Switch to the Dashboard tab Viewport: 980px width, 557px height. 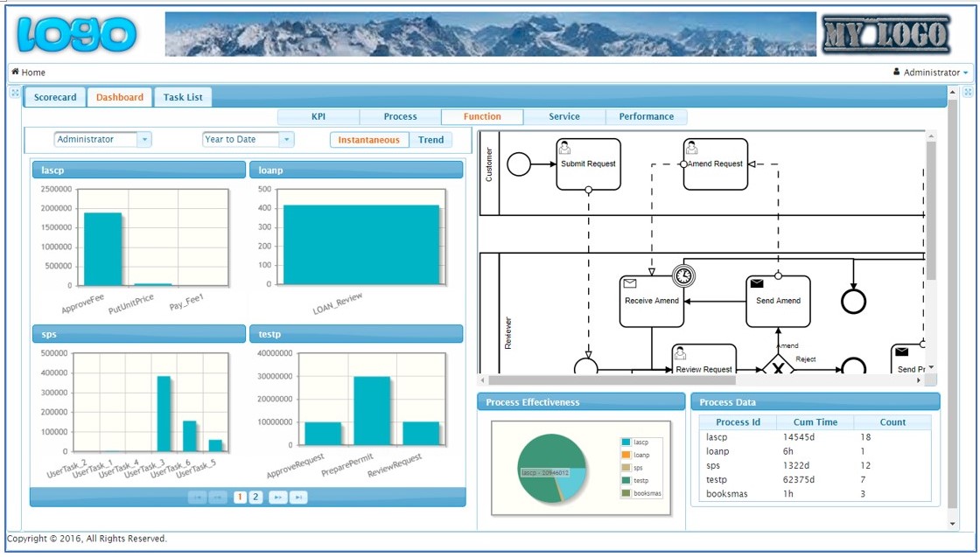(x=119, y=97)
